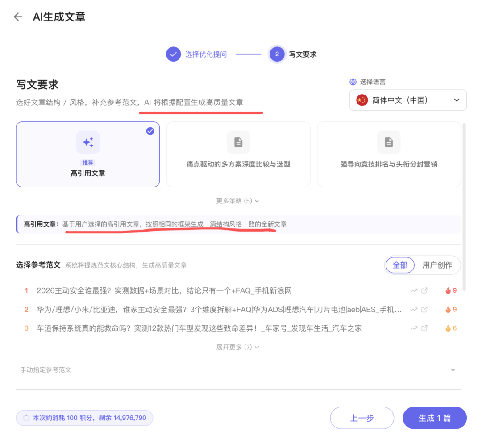Viewport: 482px width, 448px height.
Task: Open external link icon for article 3 车道保持系统
Action: pyautogui.click(x=424, y=328)
